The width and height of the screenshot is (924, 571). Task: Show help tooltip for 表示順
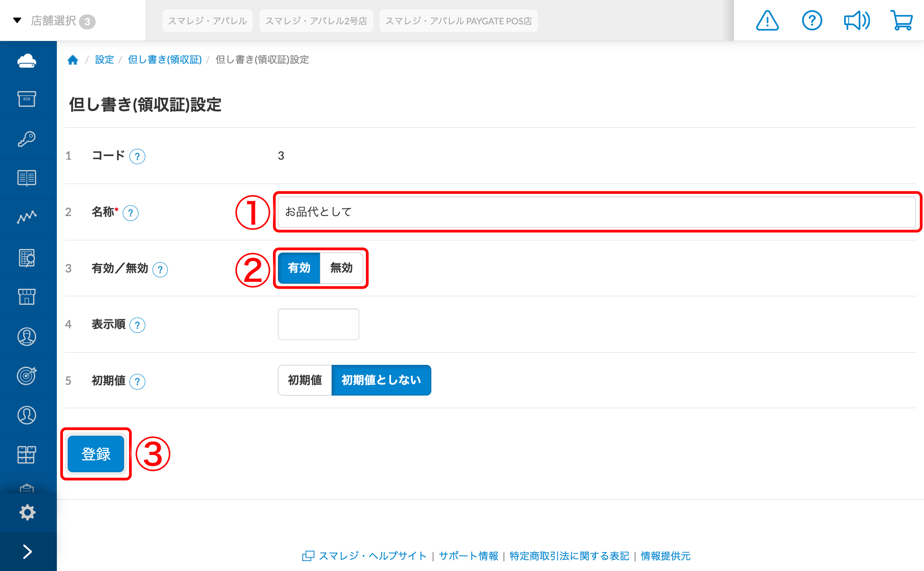point(137,325)
